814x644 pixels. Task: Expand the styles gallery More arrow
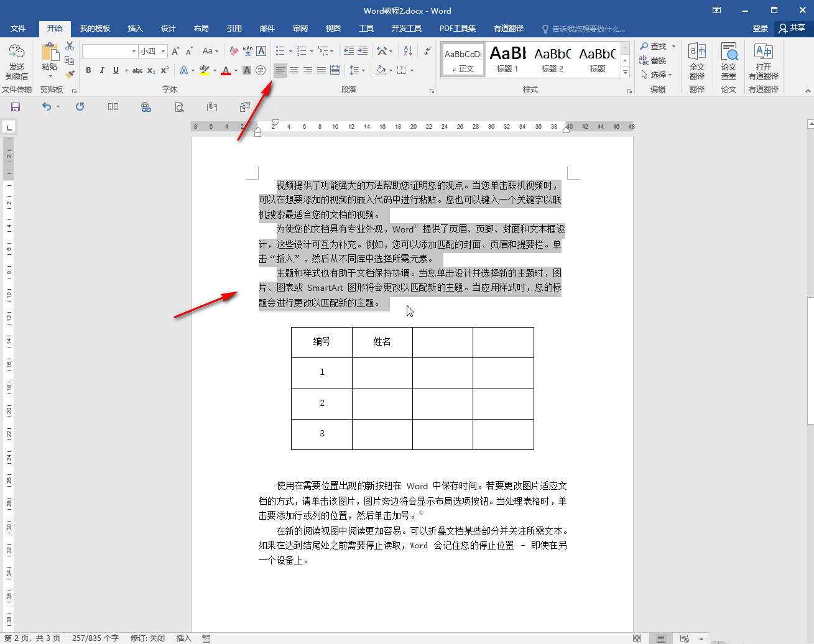625,73
